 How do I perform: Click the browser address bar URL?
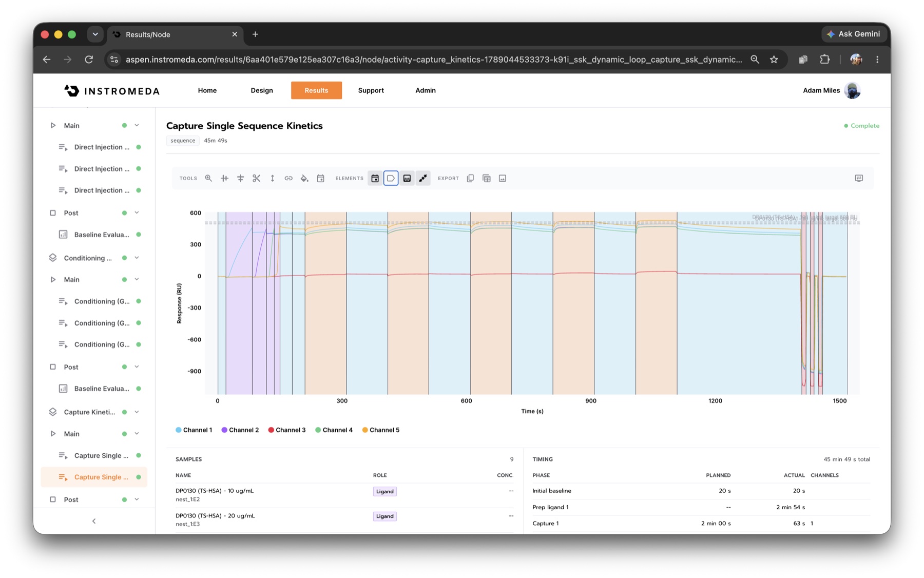[x=434, y=60]
